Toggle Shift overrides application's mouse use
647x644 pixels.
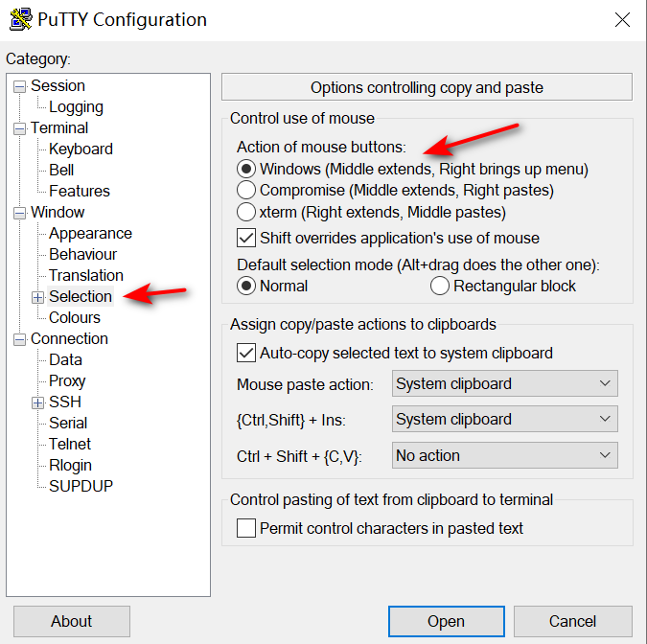[246, 238]
